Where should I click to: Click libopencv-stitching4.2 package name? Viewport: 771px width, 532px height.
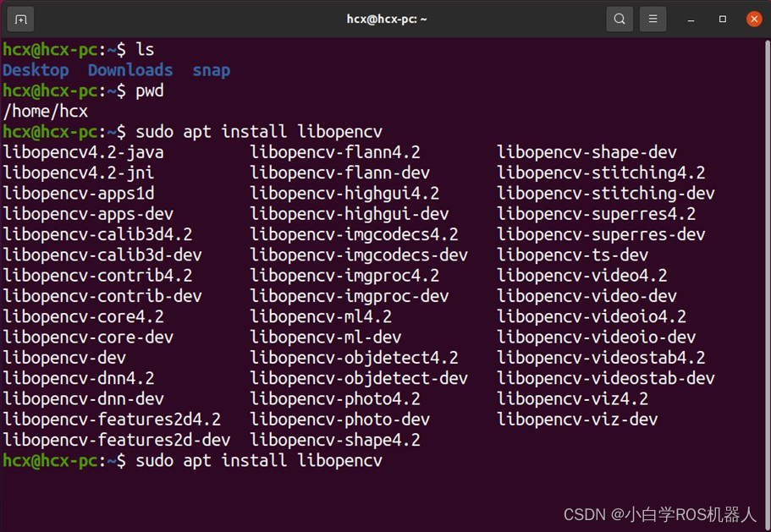pos(601,173)
